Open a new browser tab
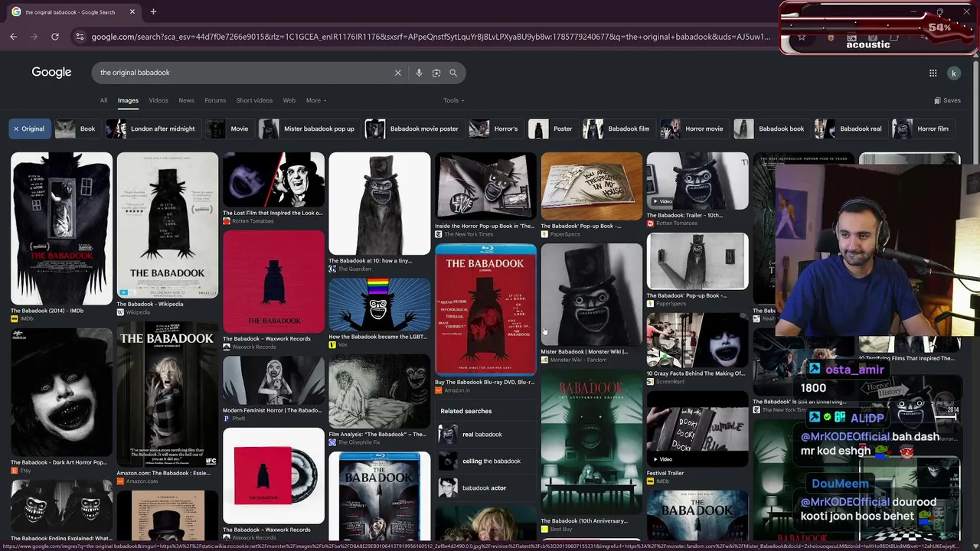The image size is (980, 551). pos(153,11)
